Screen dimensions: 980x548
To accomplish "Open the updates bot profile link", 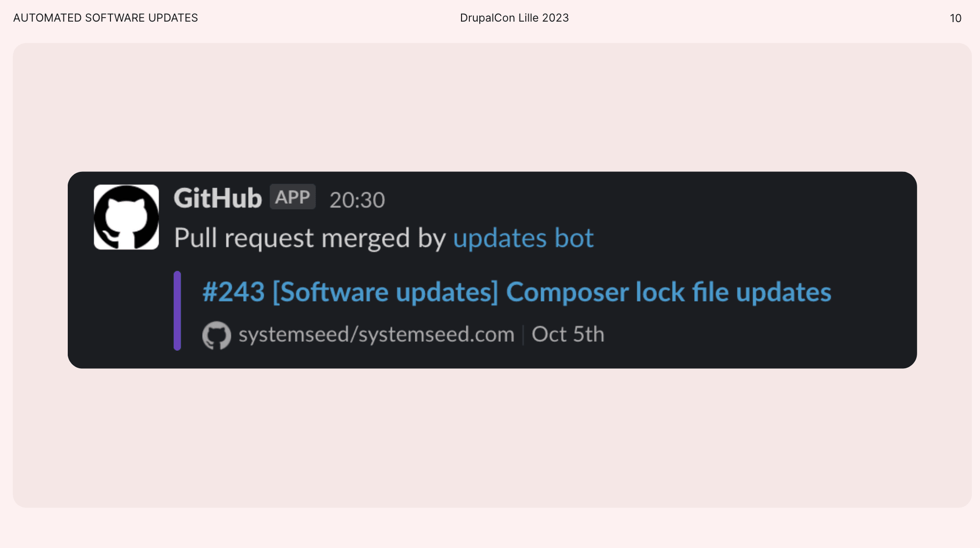I will coord(523,238).
